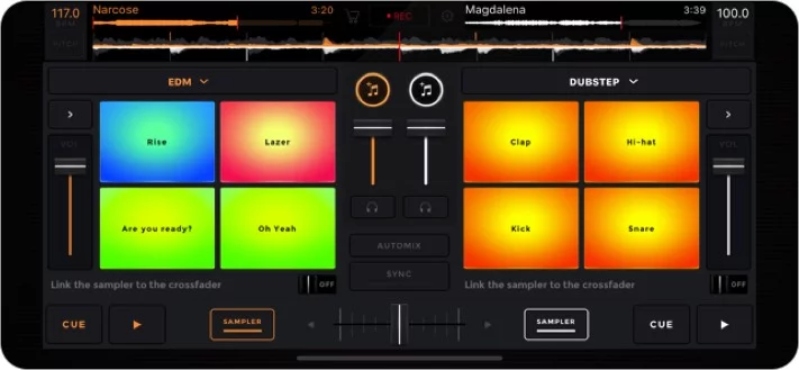
Task: Trigger the Clap sample pad
Action: click(x=521, y=142)
